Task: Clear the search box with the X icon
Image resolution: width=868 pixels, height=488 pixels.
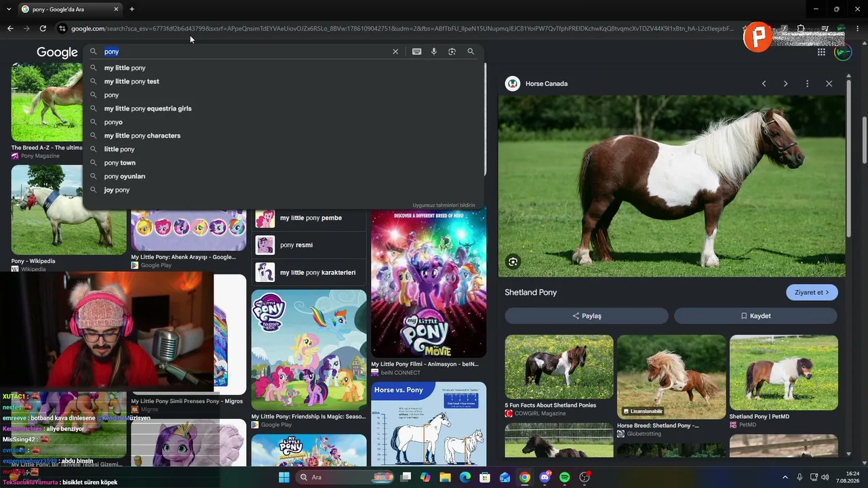Action: click(395, 52)
